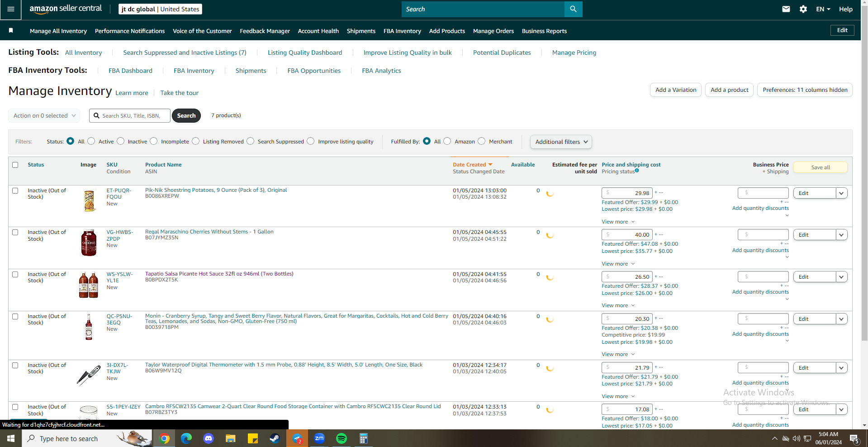The width and height of the screenshot is (868, 447).
Task: Open the hamburger navigation menu
Action: (x=11, y=10)
